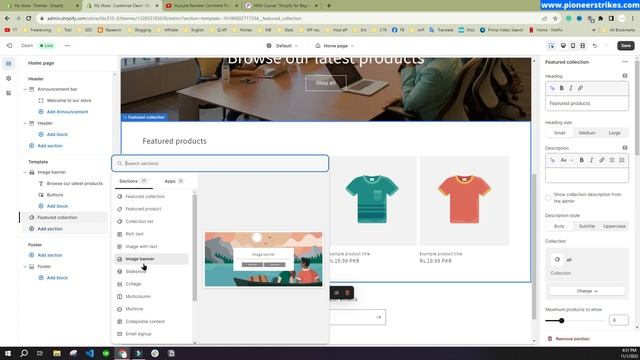The height and width of the screenshot is (360, 640).
Task: Click the Add Announcement link
Action: coord(67,112)
